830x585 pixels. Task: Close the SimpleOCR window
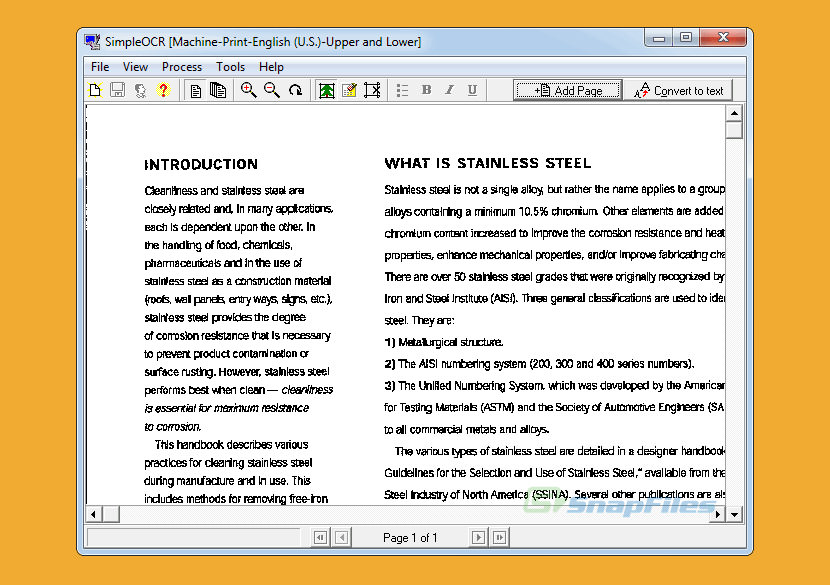(723, 37)
